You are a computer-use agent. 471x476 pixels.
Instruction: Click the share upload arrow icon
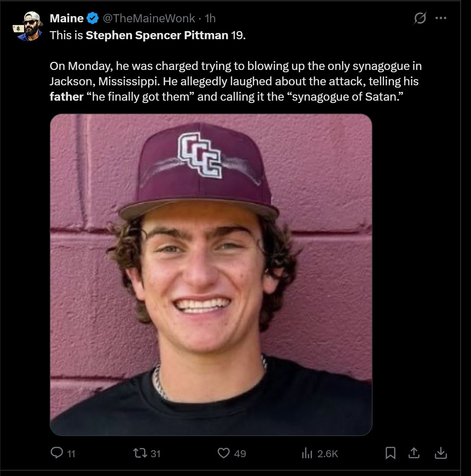(414, 453)
